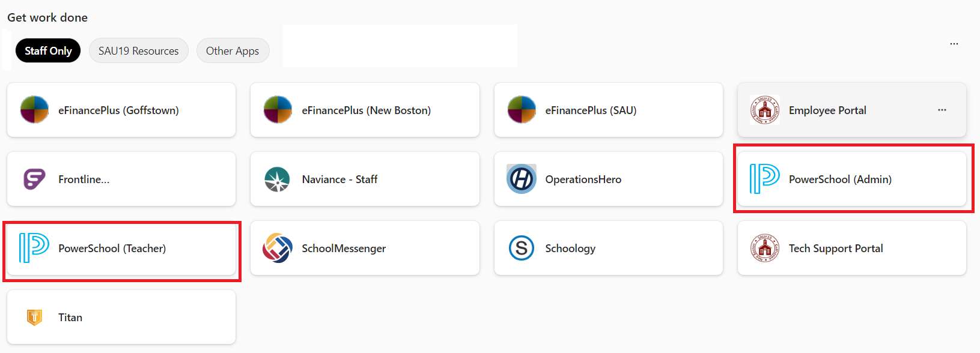
Task: Click the eFinancePlus (New Boston) colored icon
Action: pos(278,110)
